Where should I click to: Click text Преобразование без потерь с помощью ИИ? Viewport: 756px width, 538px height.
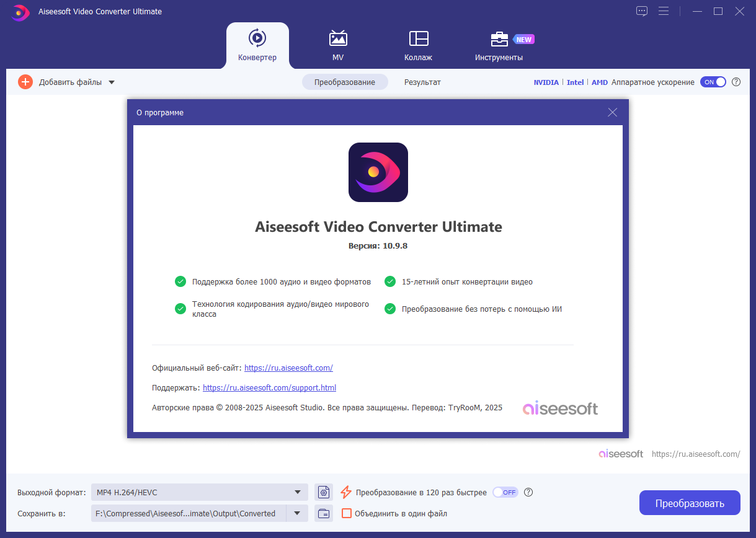point(482,309)
